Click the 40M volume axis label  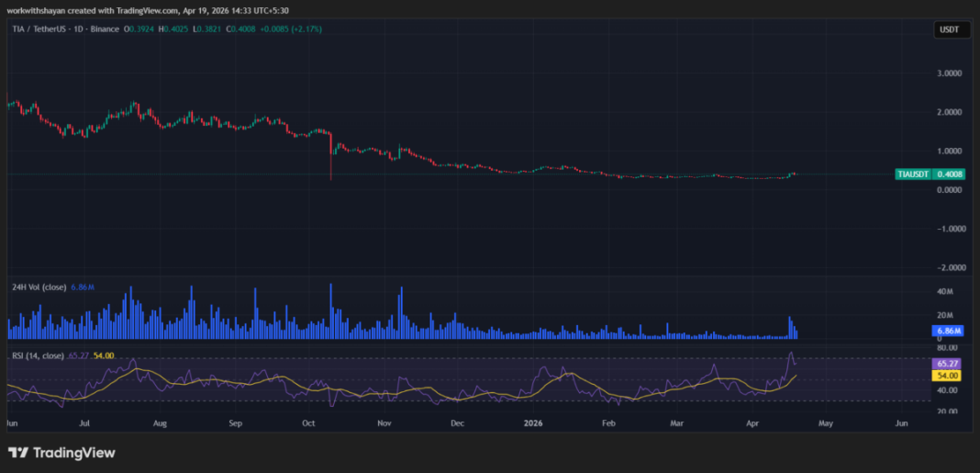pos(944,291)
